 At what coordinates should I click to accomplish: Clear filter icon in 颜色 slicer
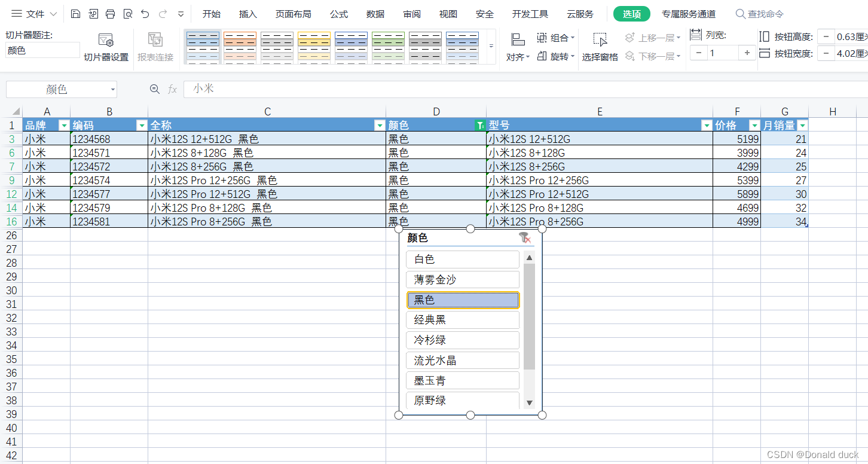[524, 238]
